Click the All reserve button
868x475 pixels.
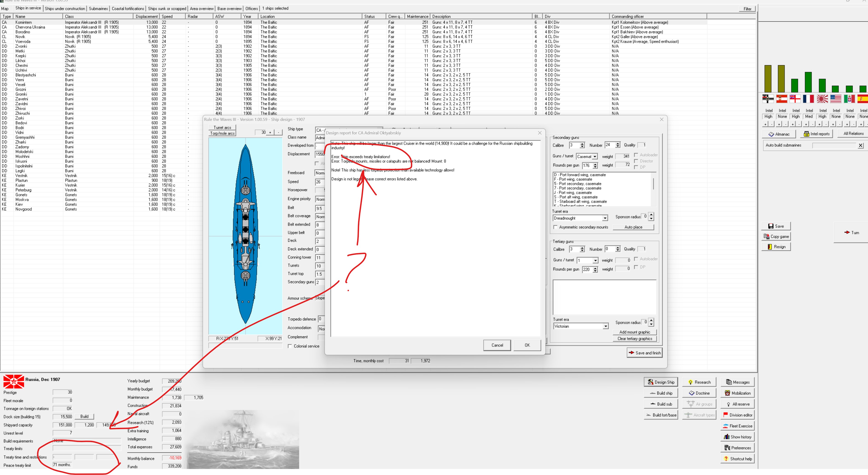pyautogui.click(x=737, y=404)
